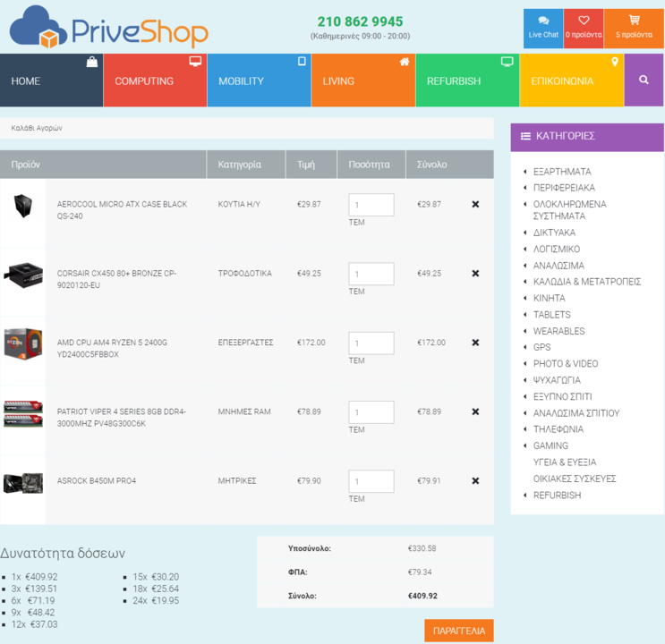Click the ΚΟΥΤΙΑ Η/Υ category cell
The image size is (665, 644).
point(239,204)
